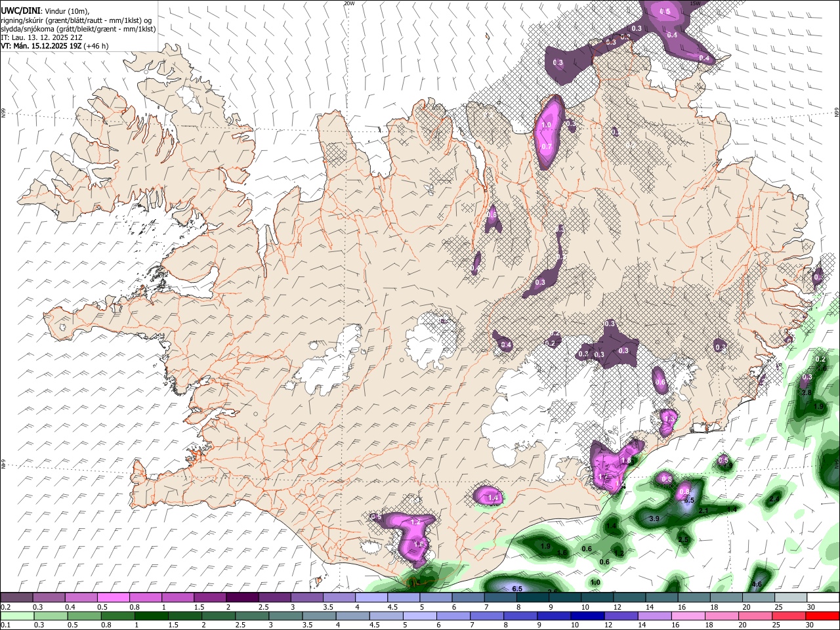This screenshot has width=840, height=630.
Task: Click the bright red swatch ending the rain scale
Action: [x=823, y=616]
